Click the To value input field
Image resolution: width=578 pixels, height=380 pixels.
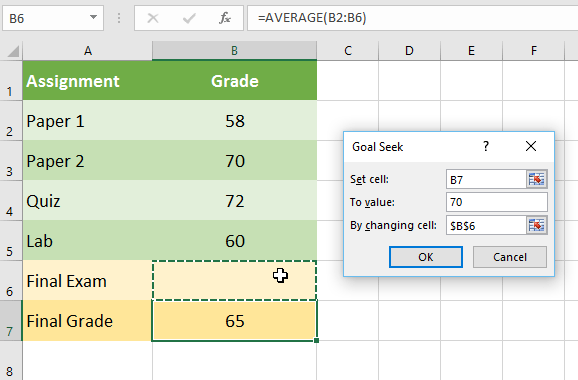tap(497, 202)
